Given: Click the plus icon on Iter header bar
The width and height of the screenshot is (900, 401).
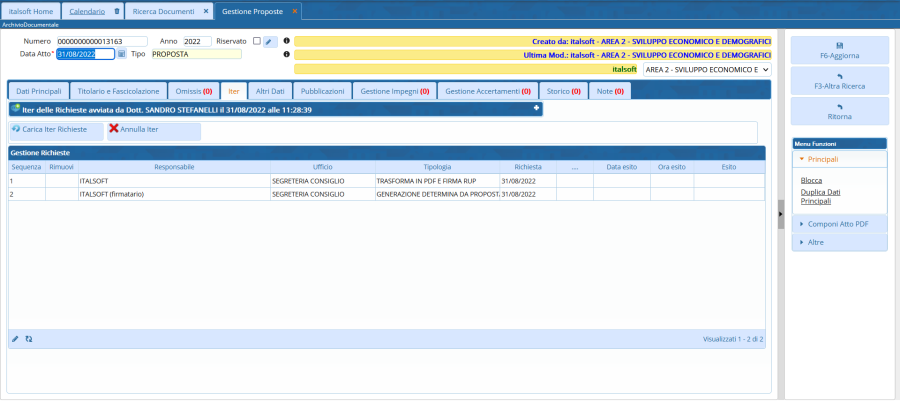Looking at the screenshot, I should (536, 108).
